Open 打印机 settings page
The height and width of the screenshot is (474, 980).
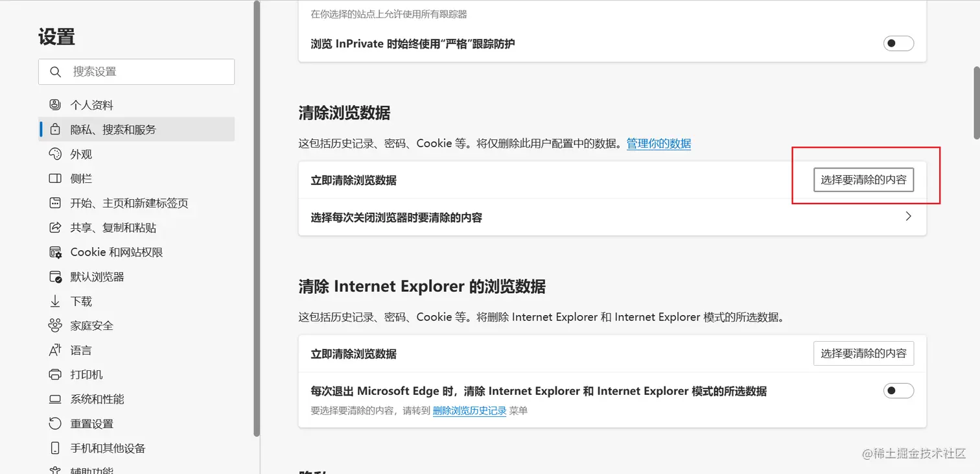click(x=137, y=375)
